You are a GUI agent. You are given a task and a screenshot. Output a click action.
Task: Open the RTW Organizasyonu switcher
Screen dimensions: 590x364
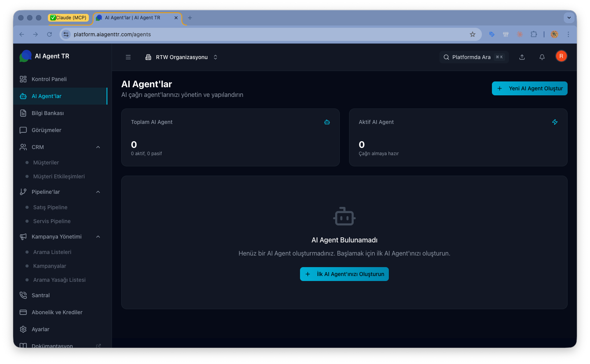(181, 57)
